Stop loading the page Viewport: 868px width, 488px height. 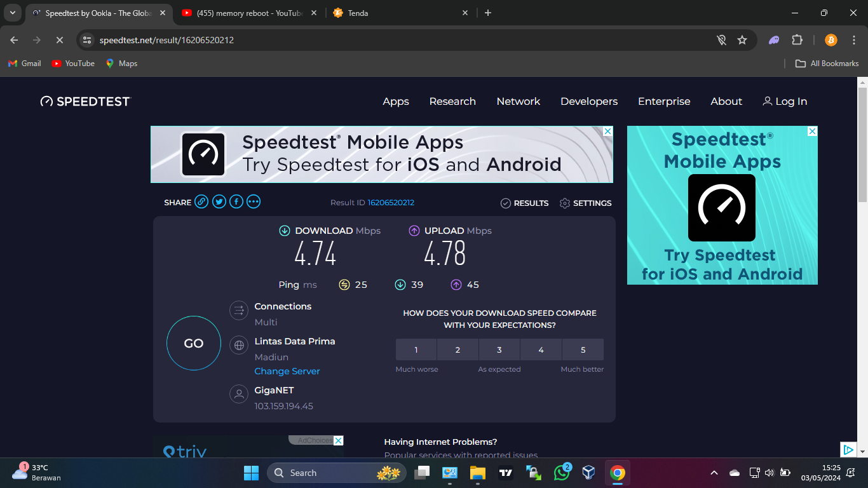tap(59, 40)
